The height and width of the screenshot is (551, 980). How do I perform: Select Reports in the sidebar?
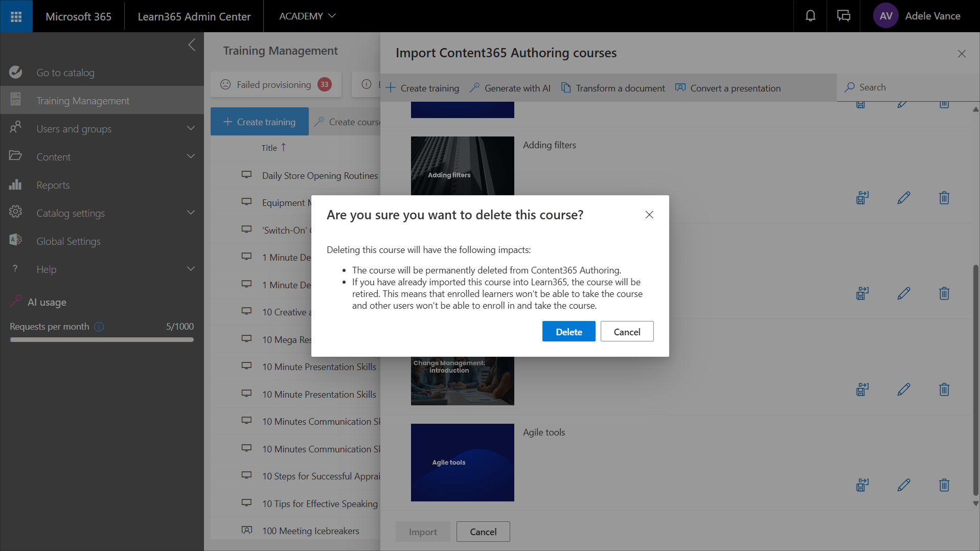53,185
